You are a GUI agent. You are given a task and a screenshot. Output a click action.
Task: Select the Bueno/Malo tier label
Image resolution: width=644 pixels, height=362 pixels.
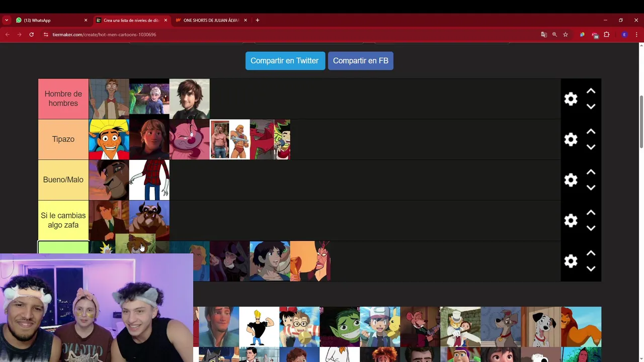pos(63,180)
